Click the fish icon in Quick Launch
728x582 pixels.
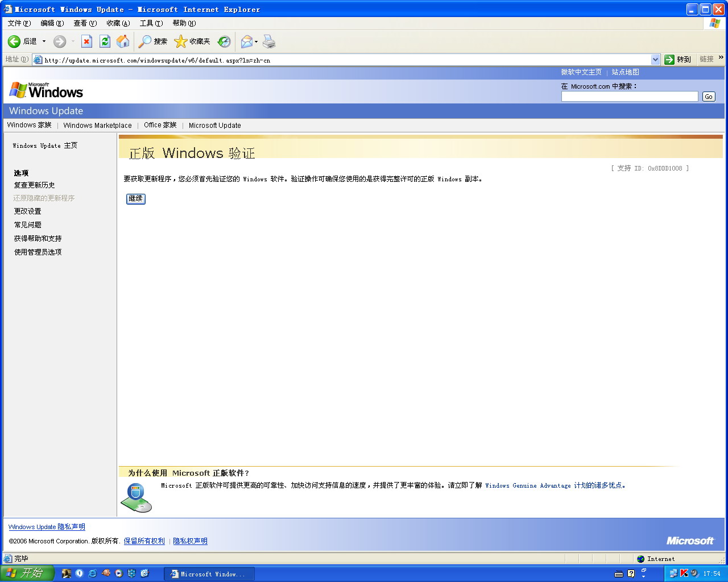(x=105, y=573)
